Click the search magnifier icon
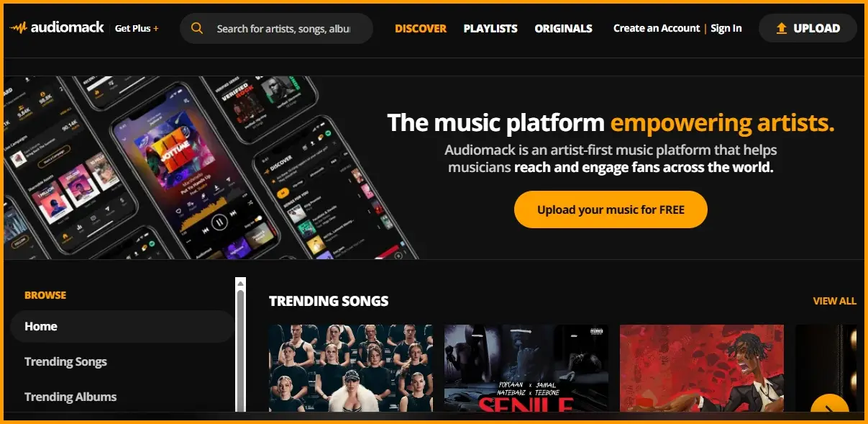Screen dimensions: 868x424 tap(197, 29)
